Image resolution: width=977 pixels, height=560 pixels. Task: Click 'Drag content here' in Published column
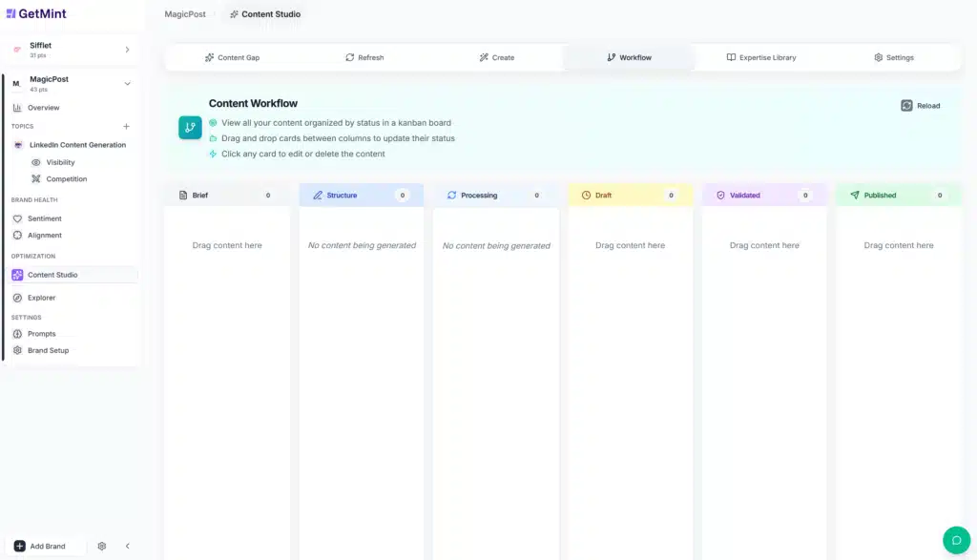(x=899, y=245)
